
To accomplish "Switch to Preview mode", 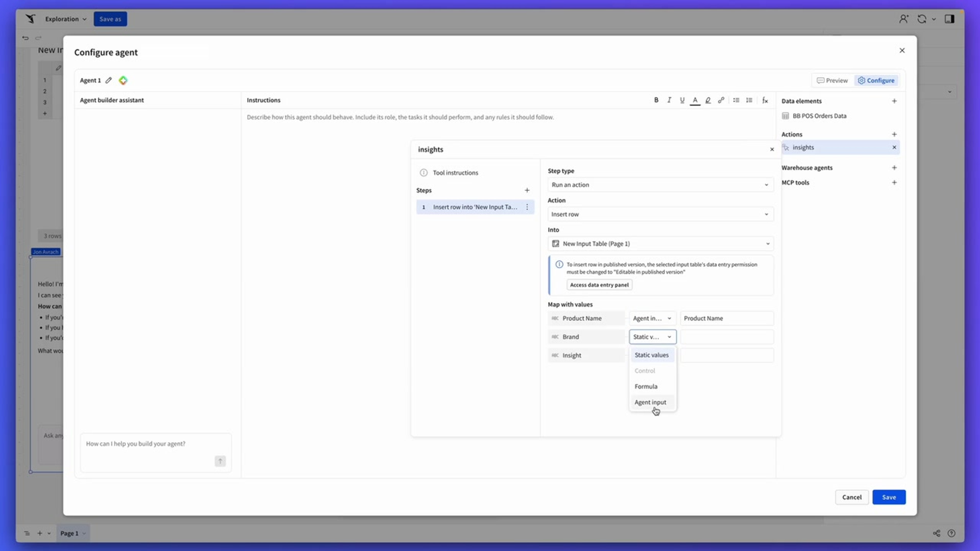I will tap(832, 80).
